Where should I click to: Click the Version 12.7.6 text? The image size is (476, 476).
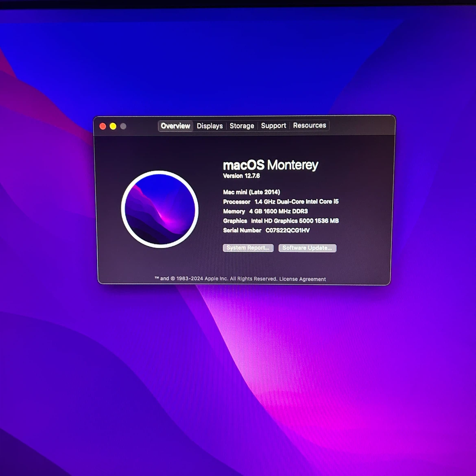coord(241,176)
